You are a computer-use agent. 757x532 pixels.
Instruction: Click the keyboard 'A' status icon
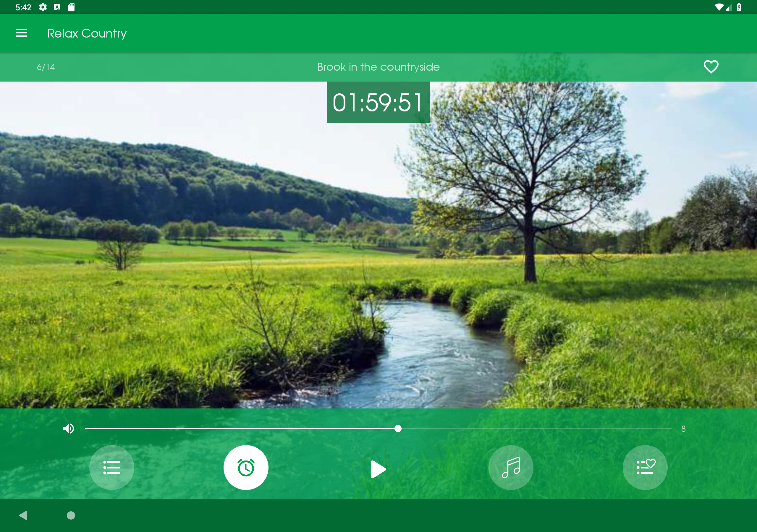pos(57,7)
